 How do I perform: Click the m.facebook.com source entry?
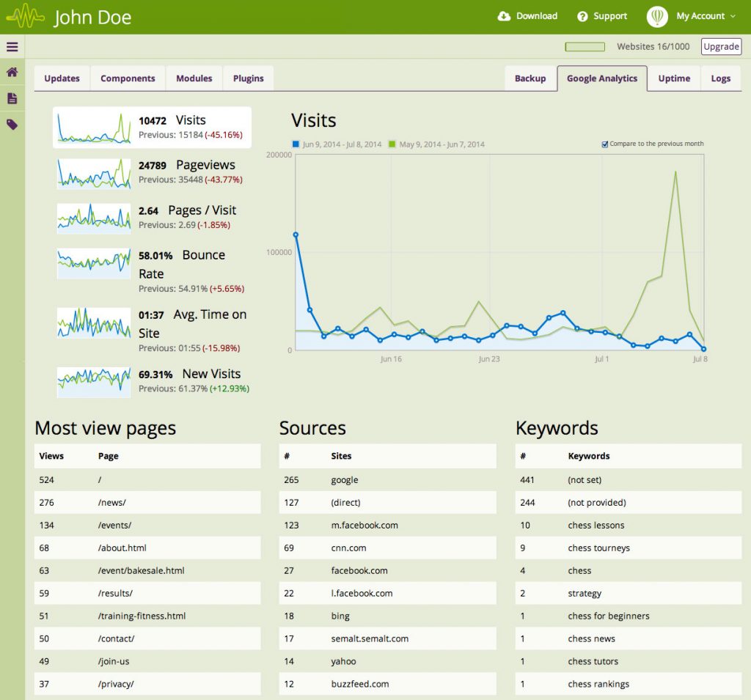(x=364, y=526)
